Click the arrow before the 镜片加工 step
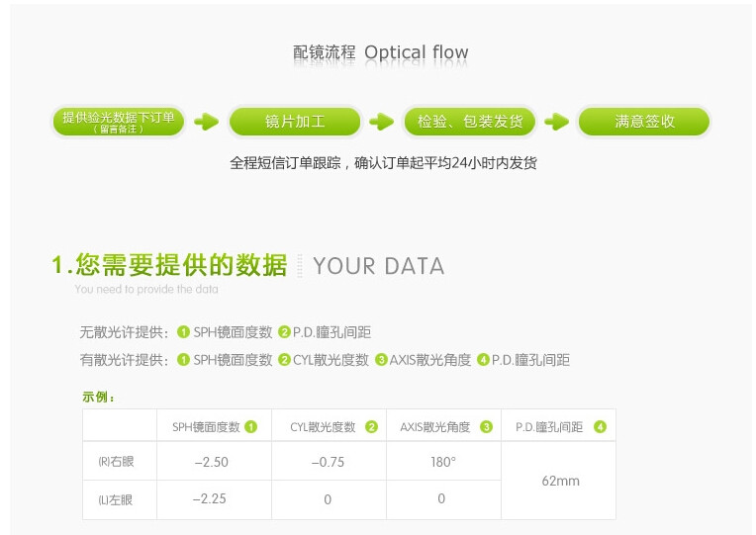Viewport: 756px width, 535px height. click(x=206, y=122)
